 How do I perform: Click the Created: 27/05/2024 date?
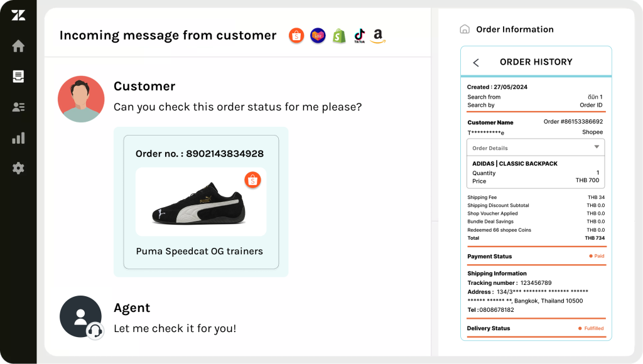pyautogui.click(x=497, y=87)
